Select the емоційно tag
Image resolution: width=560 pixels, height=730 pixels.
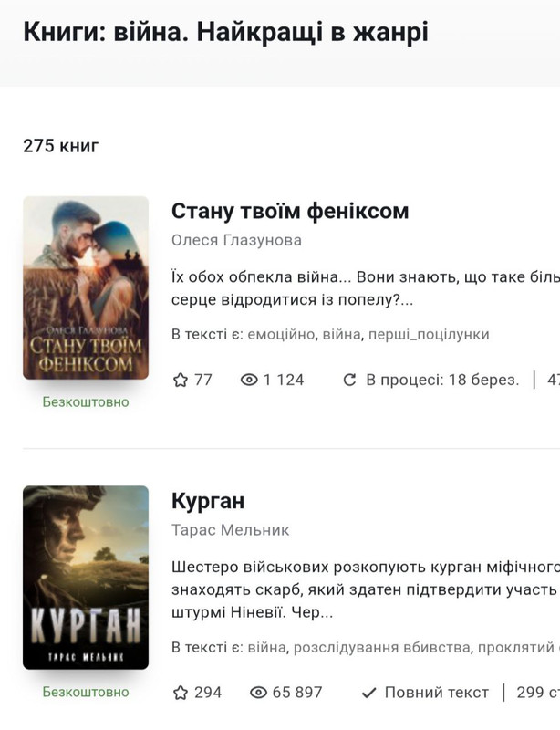(x=281, y=334)
